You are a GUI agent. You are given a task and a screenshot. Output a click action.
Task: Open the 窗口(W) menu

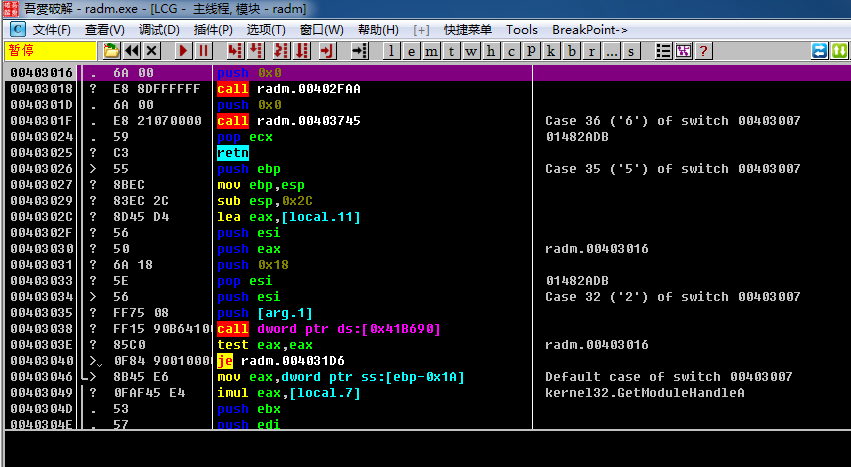point(321,30)
